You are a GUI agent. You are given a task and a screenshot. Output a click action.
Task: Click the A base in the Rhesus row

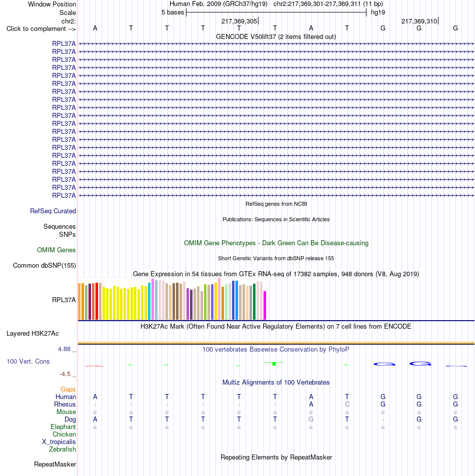pos(311,405)
